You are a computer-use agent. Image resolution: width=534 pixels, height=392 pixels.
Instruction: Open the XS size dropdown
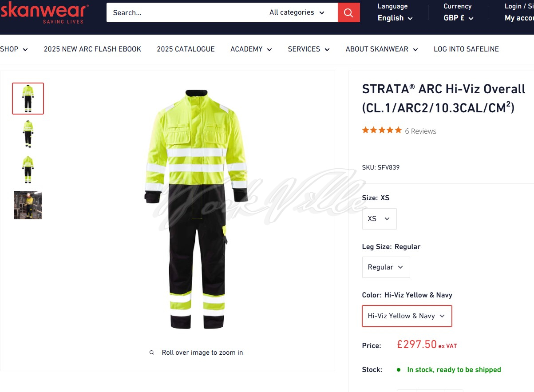[x=379, y=219]
